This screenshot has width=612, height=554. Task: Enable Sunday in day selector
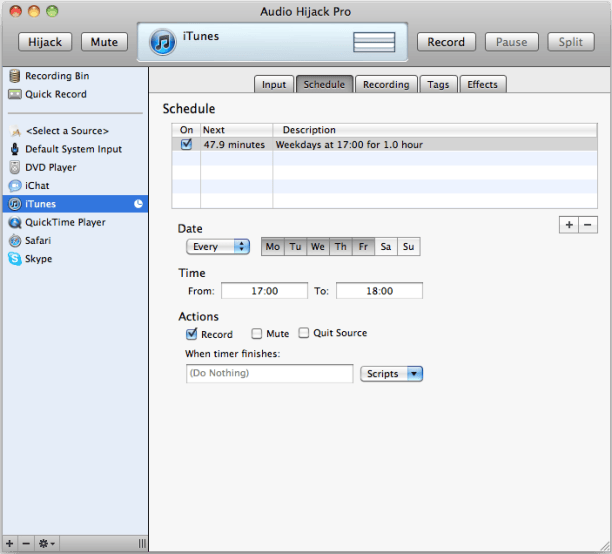coord(409,246)
